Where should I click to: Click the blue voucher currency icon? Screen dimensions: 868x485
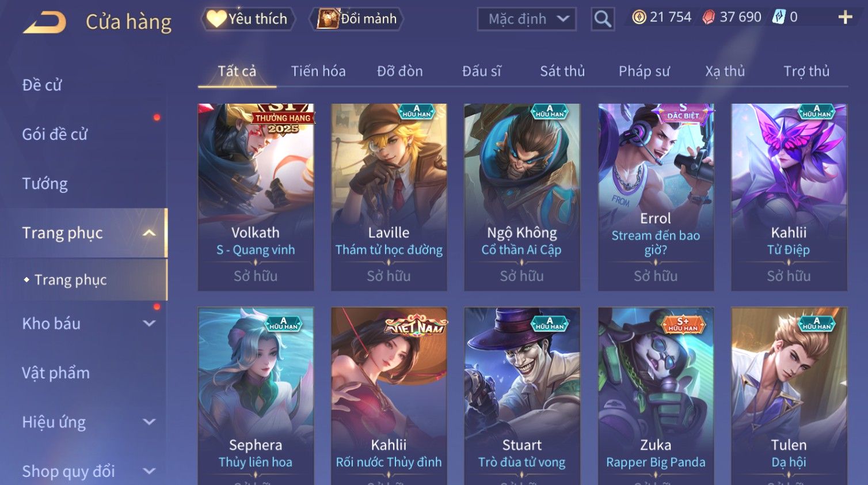coord(779,17)
